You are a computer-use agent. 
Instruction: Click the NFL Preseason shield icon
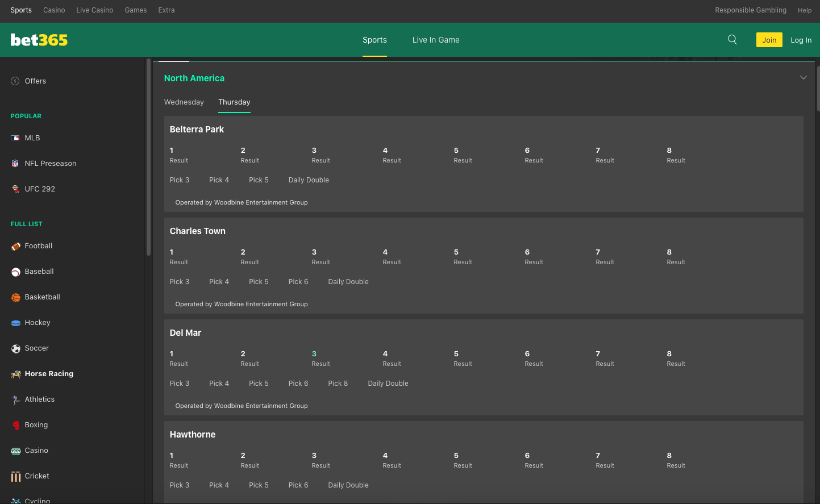point(15,164)
